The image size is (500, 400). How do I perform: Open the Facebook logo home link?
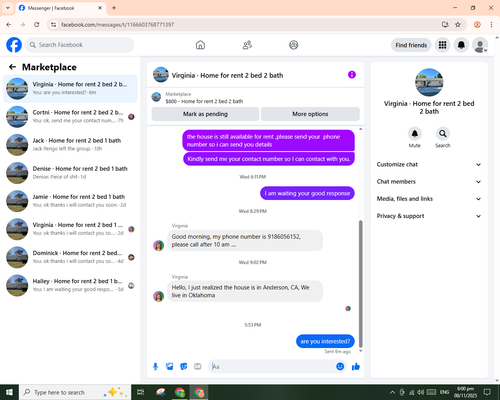point(14,45)
